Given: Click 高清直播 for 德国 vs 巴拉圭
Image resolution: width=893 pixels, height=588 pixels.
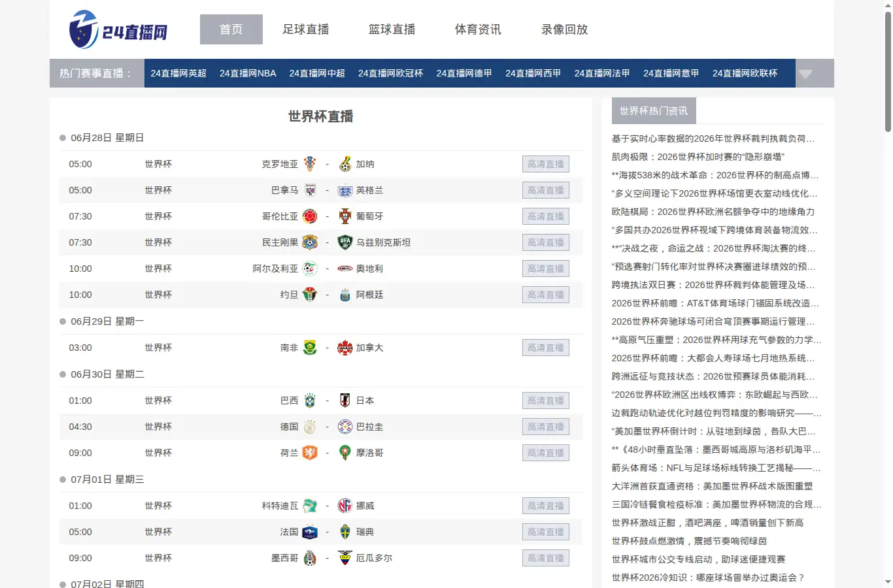Looking at the screenshot, I should [546, 427].
